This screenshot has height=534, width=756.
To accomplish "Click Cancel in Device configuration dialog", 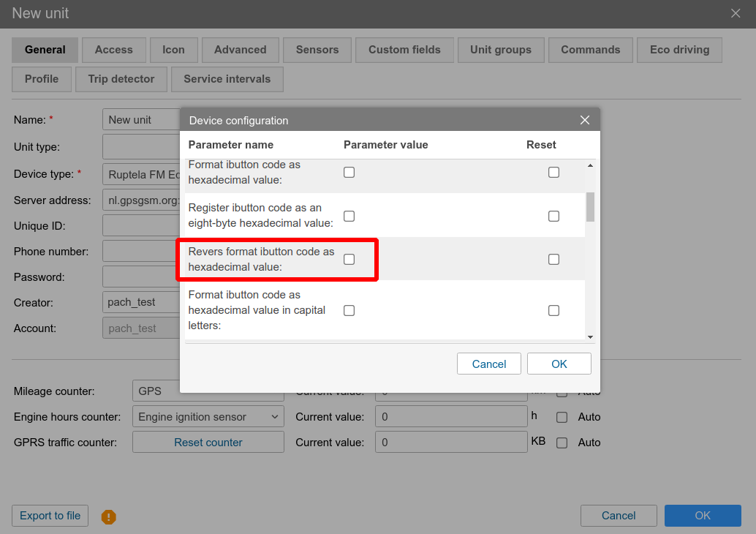I will 488,364.
